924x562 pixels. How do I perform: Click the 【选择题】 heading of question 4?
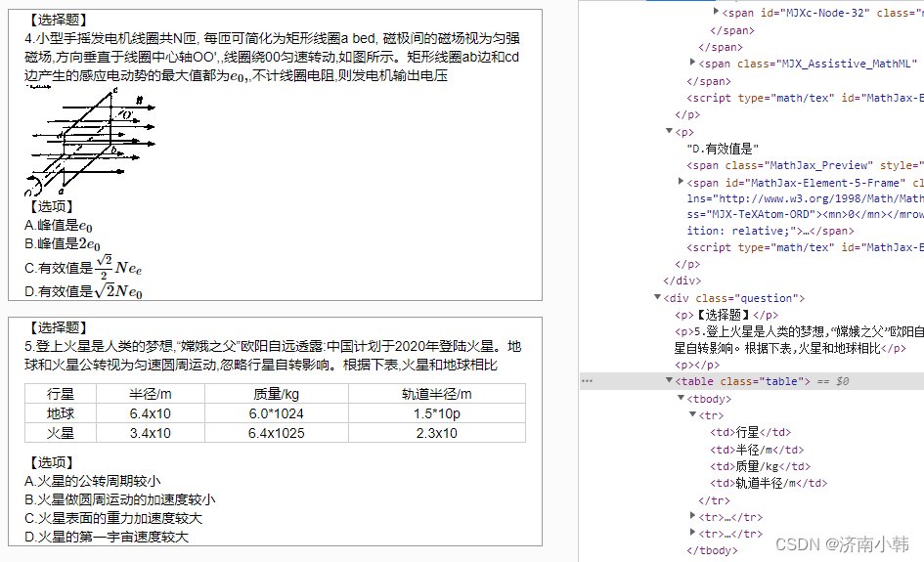[59, 20]
